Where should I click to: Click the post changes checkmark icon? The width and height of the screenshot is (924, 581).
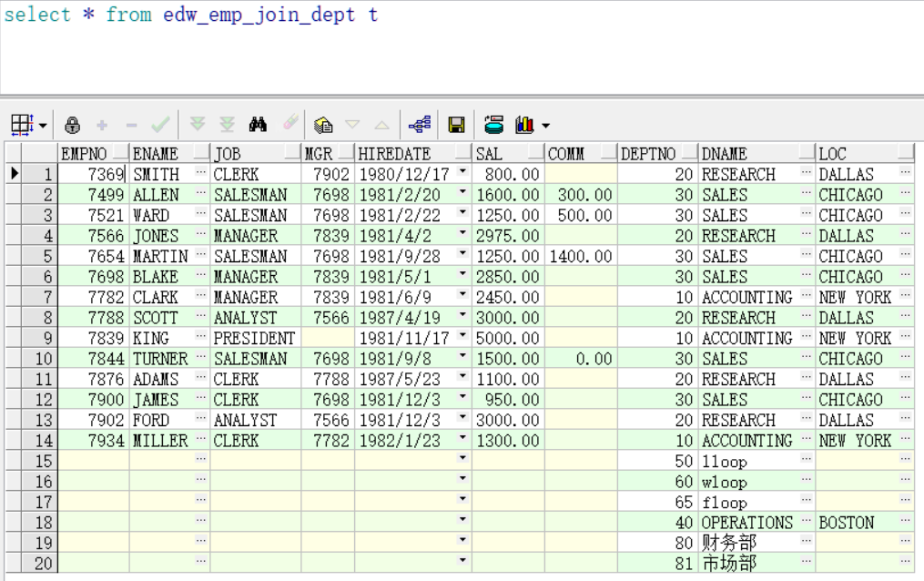[160, 125]
